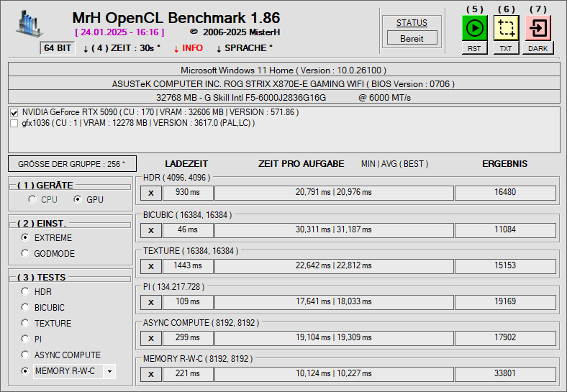Click TEXTURE result 15153
Viewport: 567px width, 392px height.
pos(505,266)
